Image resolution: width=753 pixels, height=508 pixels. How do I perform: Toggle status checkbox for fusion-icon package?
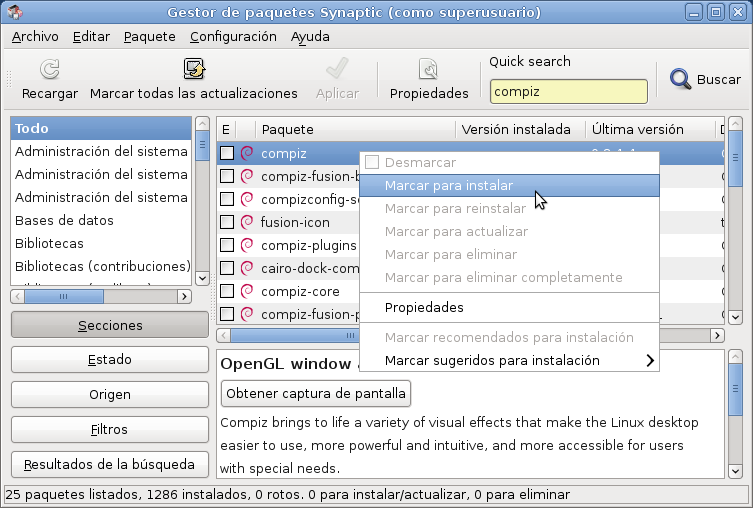(227, 222)
